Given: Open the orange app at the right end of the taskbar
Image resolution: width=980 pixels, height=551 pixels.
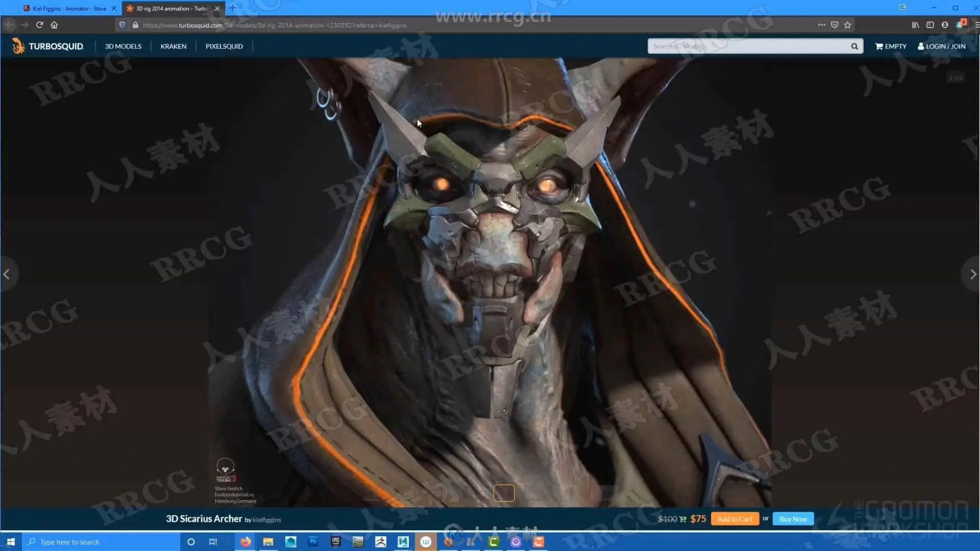Looking at the screenshot, I should point(538,542).
